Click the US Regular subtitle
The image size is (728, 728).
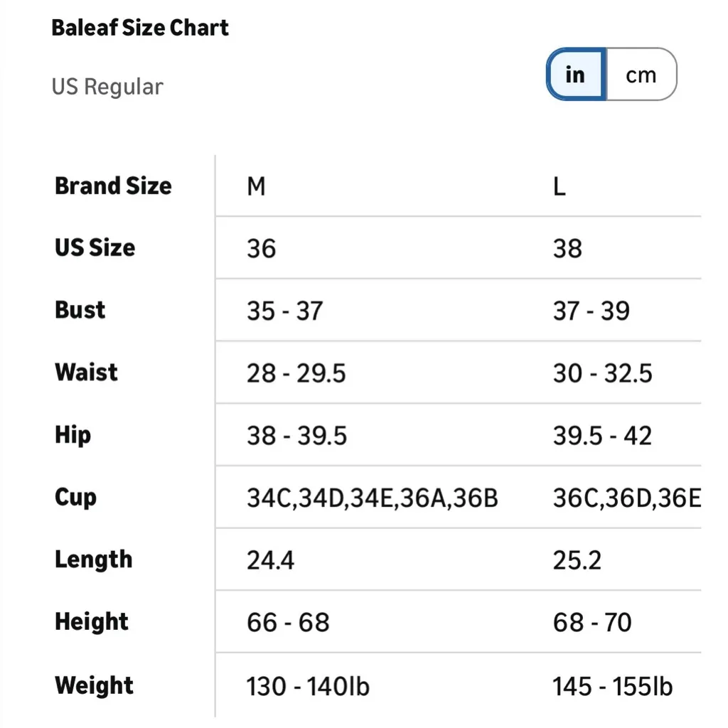pyautogui.click(x=107, y=87)
